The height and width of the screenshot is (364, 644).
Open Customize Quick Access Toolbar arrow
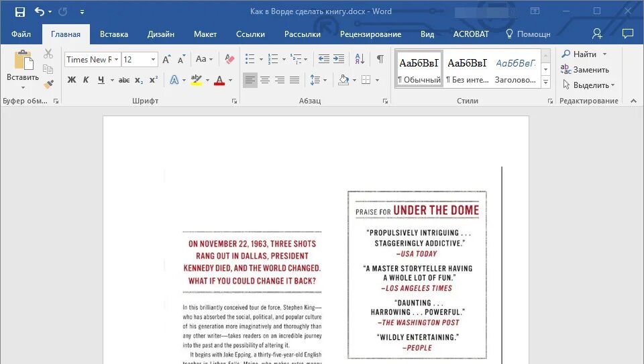click(82, 12)
